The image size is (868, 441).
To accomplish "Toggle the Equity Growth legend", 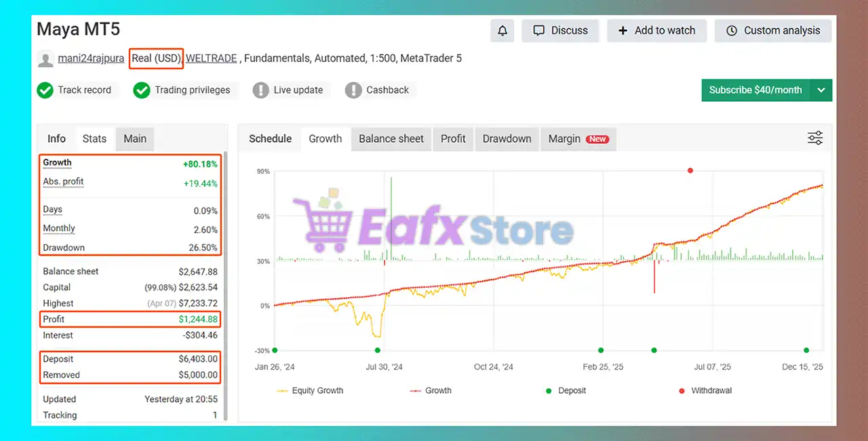I will (x=310, y=390).
